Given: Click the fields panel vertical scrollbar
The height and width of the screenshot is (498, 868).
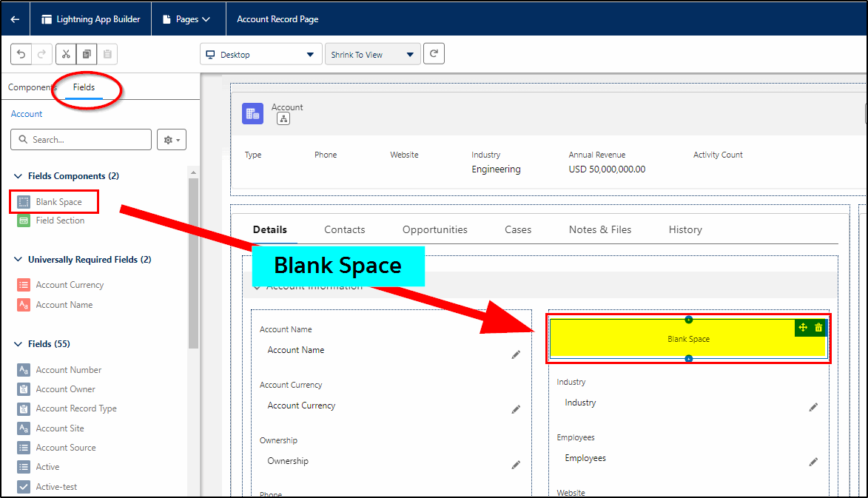Looking at the screenshot, I should 193,263.
